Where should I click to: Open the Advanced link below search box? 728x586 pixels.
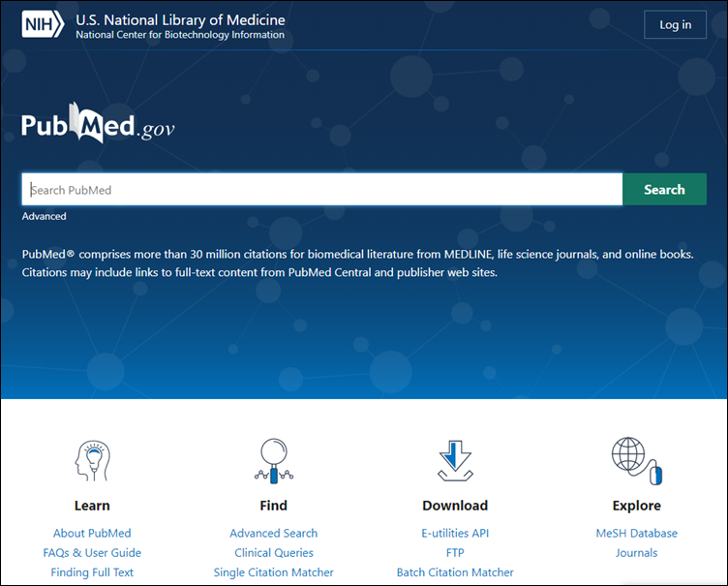point(45,216)
